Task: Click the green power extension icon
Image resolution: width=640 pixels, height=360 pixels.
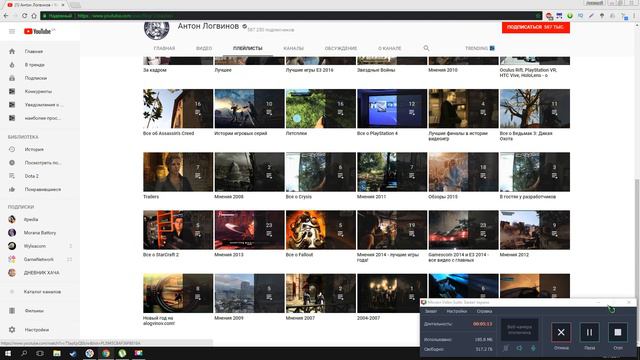Action: point(570,16)
